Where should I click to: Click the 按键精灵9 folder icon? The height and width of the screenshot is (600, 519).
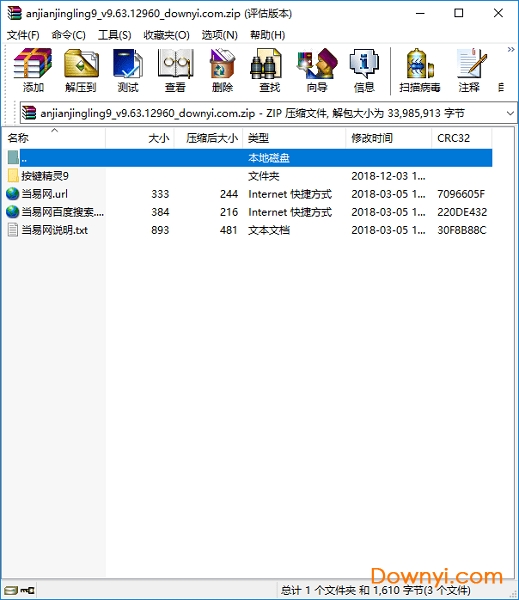13,176
